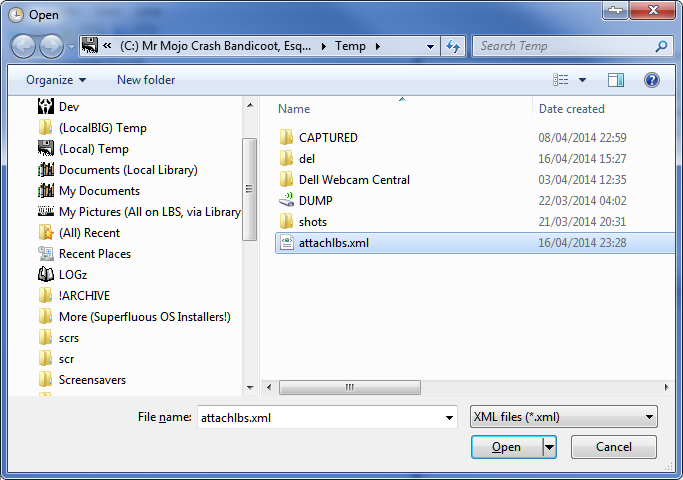Toggle the preview pane icon
The height and width of the screenshot is (480, 683).
(x=615, y=80)
